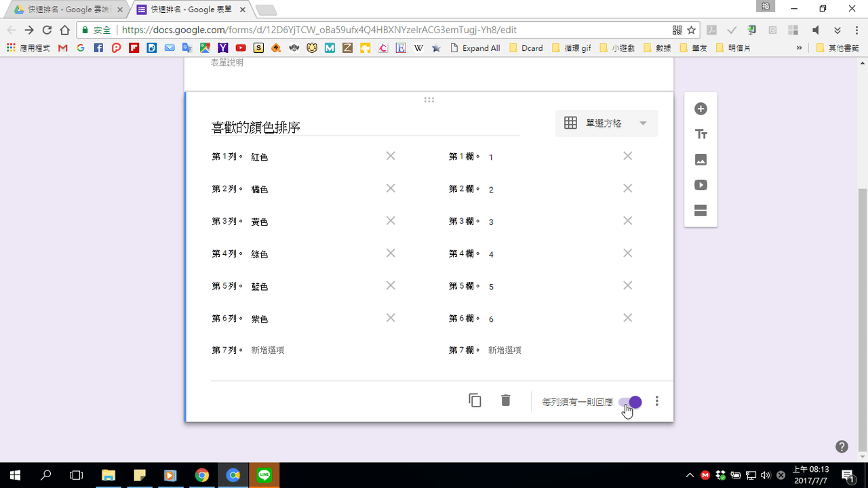Open 循環 gif bookmarks folder
Image resolution: width=868 pixels, height=488 pixels.
pos(571,48)
